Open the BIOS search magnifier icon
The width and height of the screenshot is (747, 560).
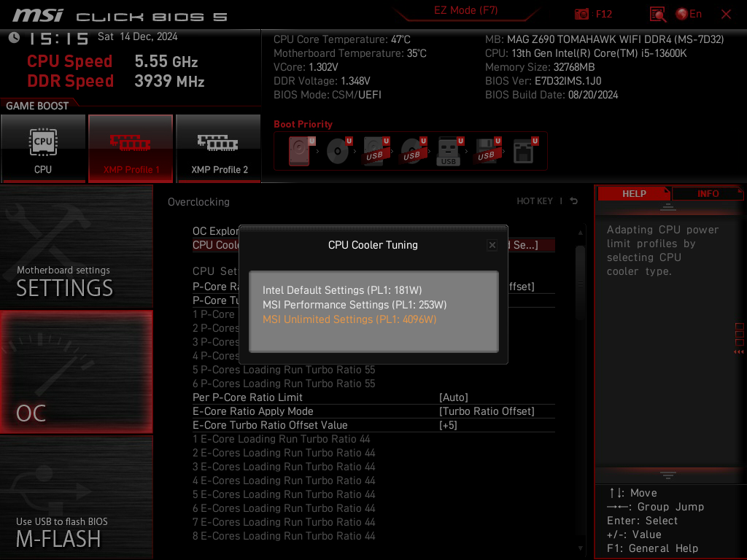pyautogui.click(x=658, y=15)
